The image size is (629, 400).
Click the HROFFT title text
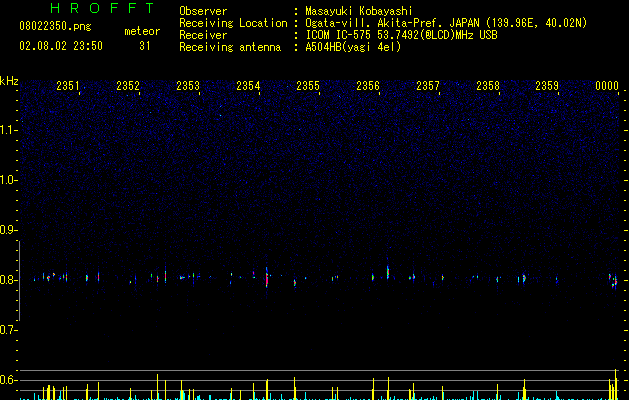(x=102, y=8)
